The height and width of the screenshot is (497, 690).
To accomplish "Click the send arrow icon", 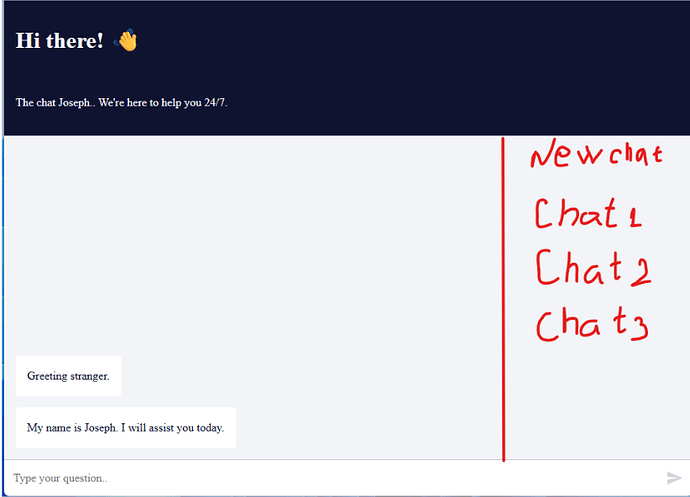I will point(674,478).
